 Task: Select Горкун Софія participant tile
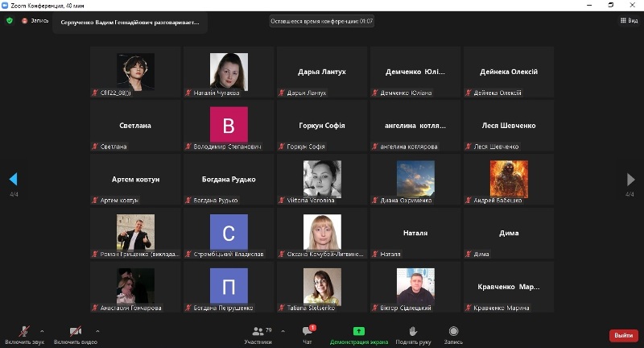[322, 126]
